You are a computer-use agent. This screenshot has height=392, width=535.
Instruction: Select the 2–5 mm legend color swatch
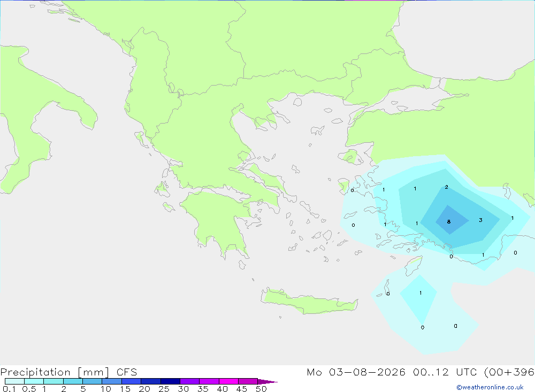pos(73,381)
